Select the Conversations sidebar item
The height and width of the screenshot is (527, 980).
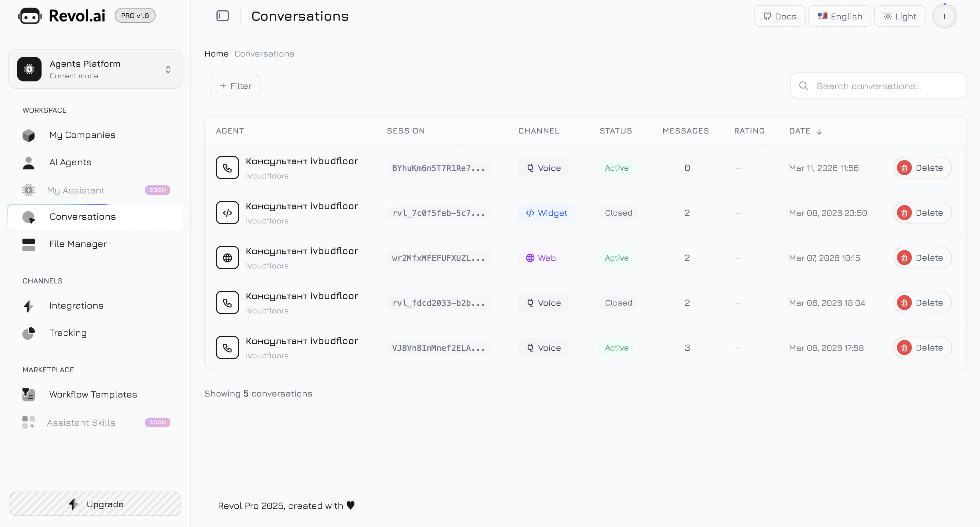pos(95,217)
